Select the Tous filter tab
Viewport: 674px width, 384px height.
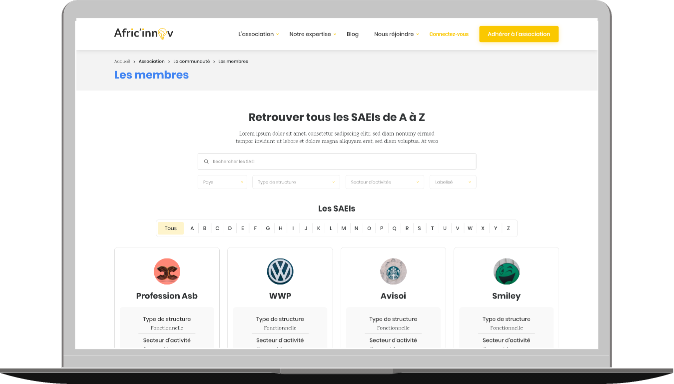171,228
